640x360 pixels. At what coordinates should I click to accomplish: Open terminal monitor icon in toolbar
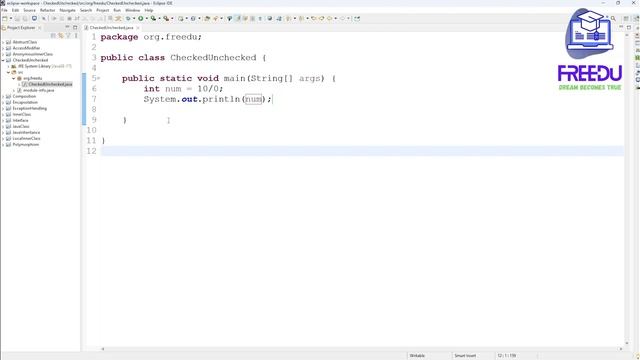34,18
